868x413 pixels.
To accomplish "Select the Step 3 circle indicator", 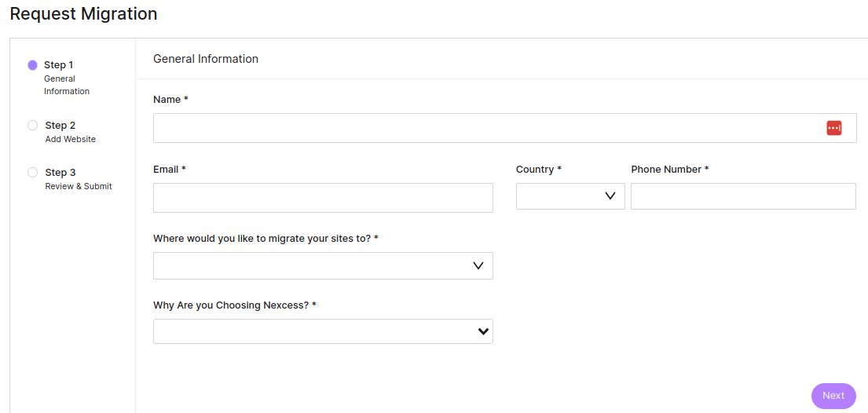I will 32,172.
